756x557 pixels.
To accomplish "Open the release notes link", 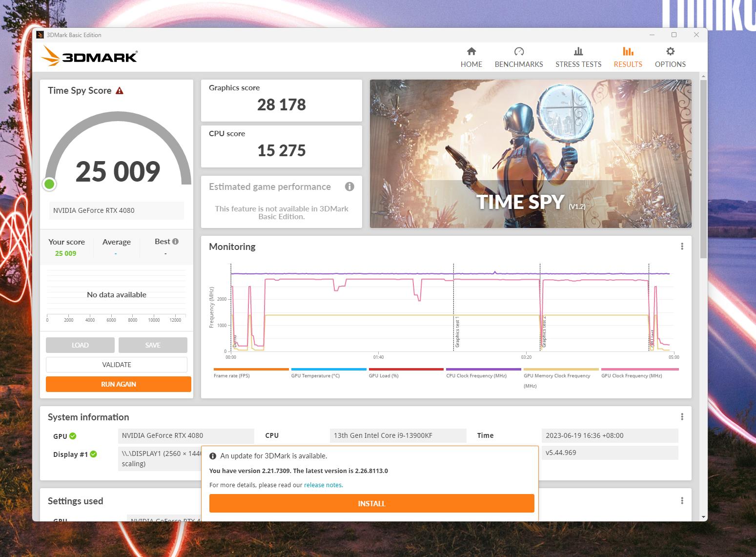I will pos(323,485).
